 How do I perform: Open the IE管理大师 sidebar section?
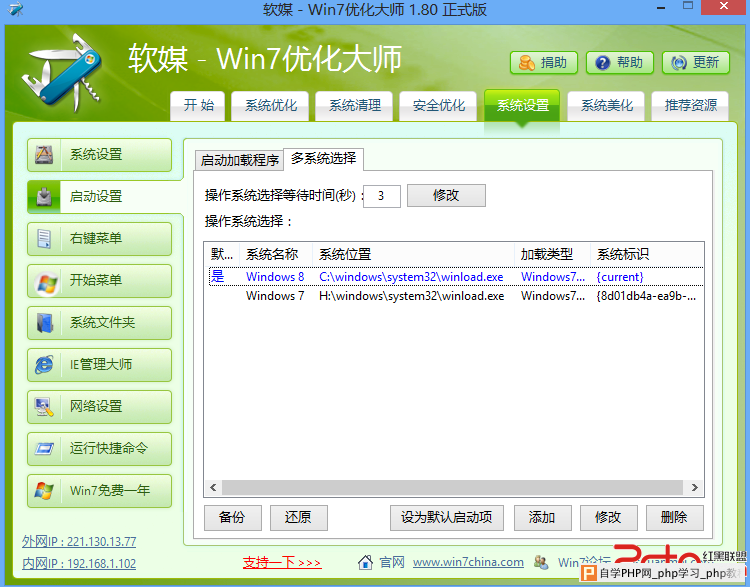point(99,365)
